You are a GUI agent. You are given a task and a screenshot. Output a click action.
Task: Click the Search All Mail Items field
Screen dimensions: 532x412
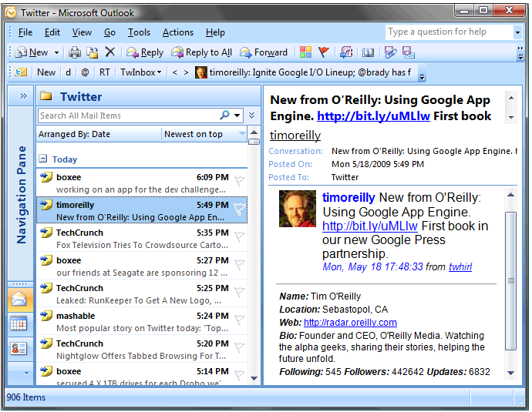pyautogui.click(x=127, y=116)
